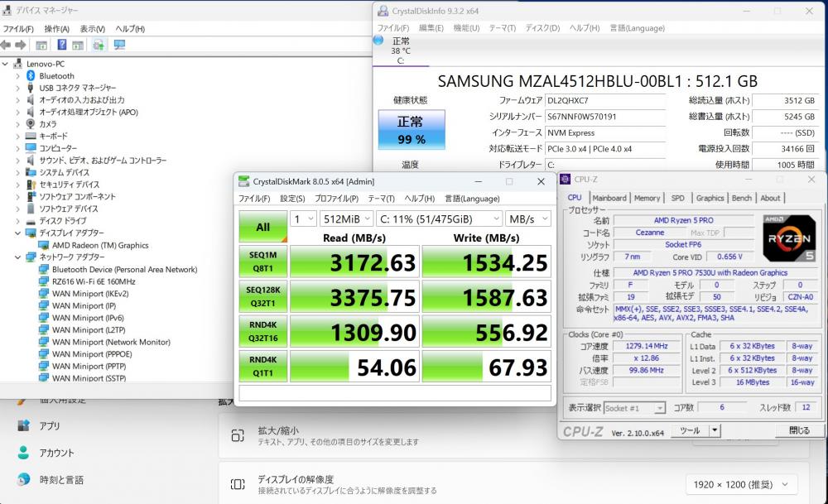Expand the ディスク ドライブ tree node
The height and width of the screenshot is (504, 828).
point(17,221)
